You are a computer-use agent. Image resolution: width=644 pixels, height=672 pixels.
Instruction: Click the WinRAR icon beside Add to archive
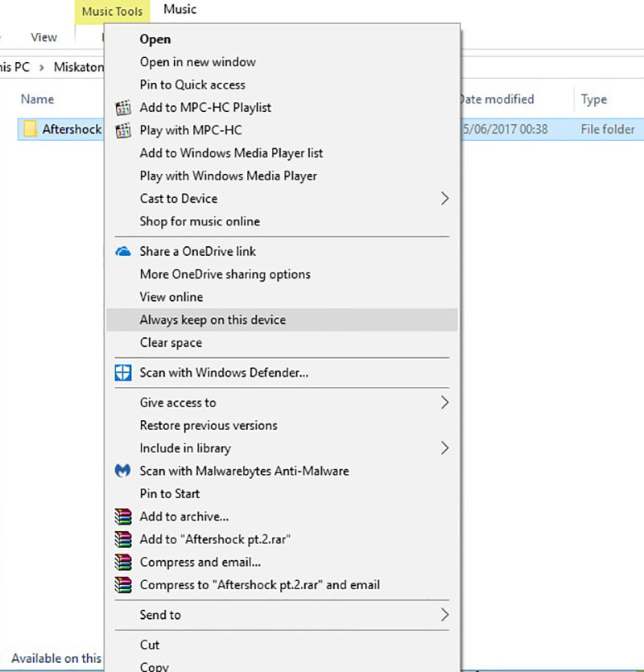(123, 517)
